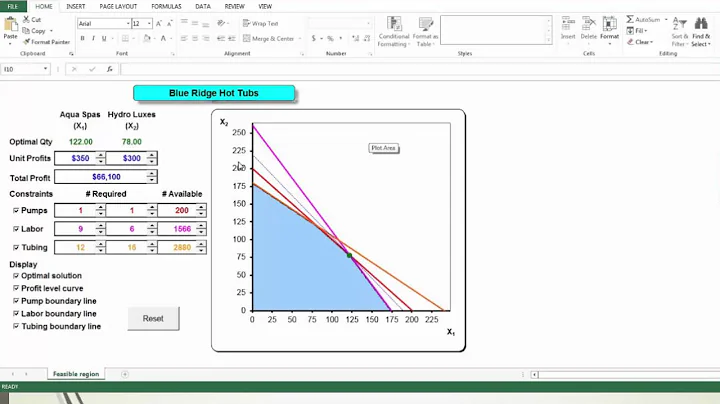Toggle Italic formatting

coord(93,39)
